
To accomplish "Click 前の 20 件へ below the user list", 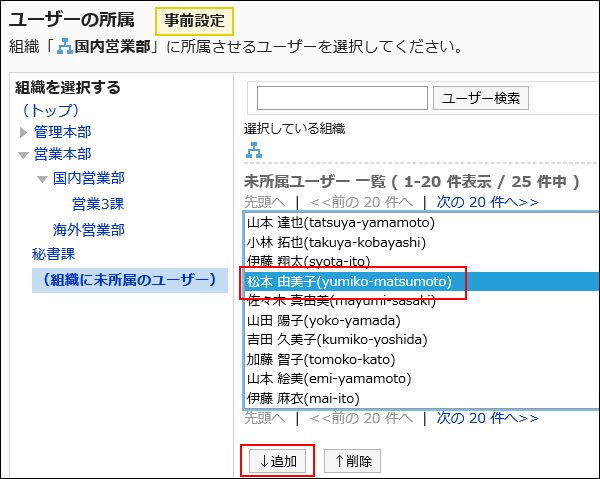I will click(362, 418).
